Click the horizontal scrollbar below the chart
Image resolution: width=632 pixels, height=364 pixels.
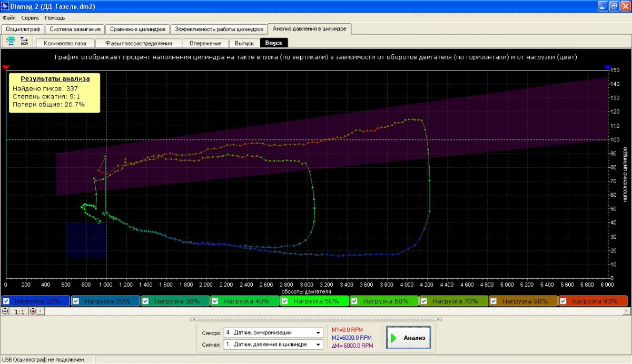pyautogui.click(x=316, y=311)
